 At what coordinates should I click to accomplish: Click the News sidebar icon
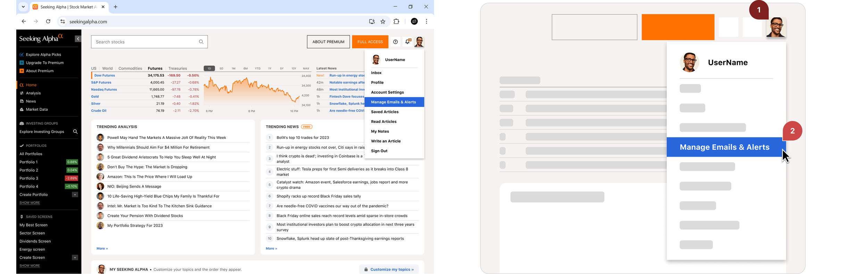[x=22, y=101]
